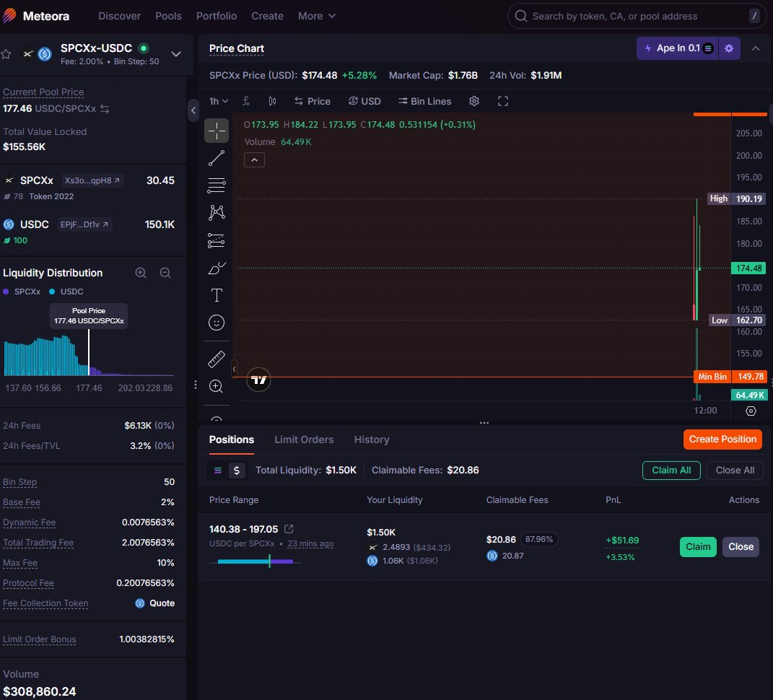Screen dimensions: 773x700
Task: Open USDC token address EPjF...Dt1v
Action: click(84, 224)
